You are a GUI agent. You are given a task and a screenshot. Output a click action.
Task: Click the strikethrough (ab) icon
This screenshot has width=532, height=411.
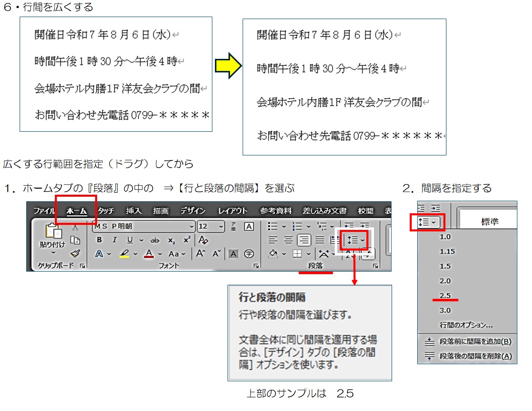point(155,240)
